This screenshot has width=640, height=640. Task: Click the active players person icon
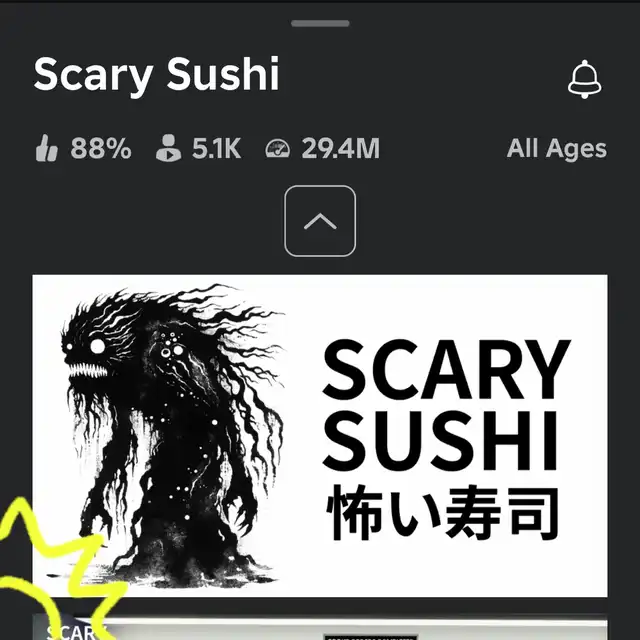[x=168, y=148]
